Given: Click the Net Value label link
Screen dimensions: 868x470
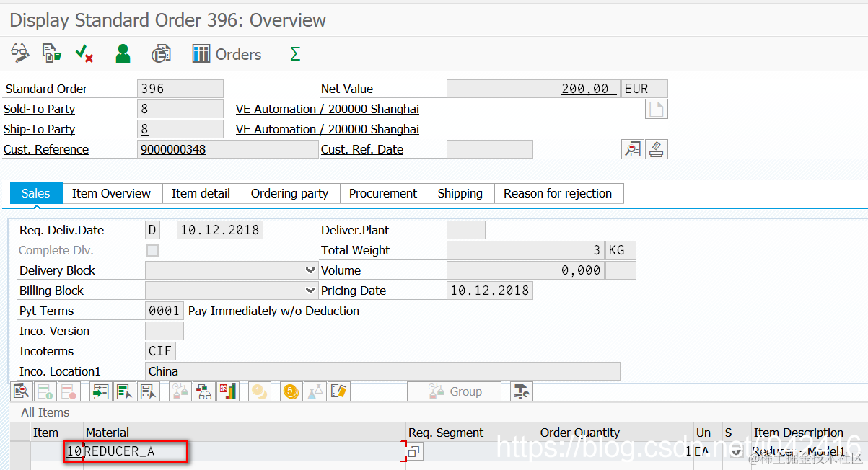Looking at the screenshot, I should (x=347, y=89).
